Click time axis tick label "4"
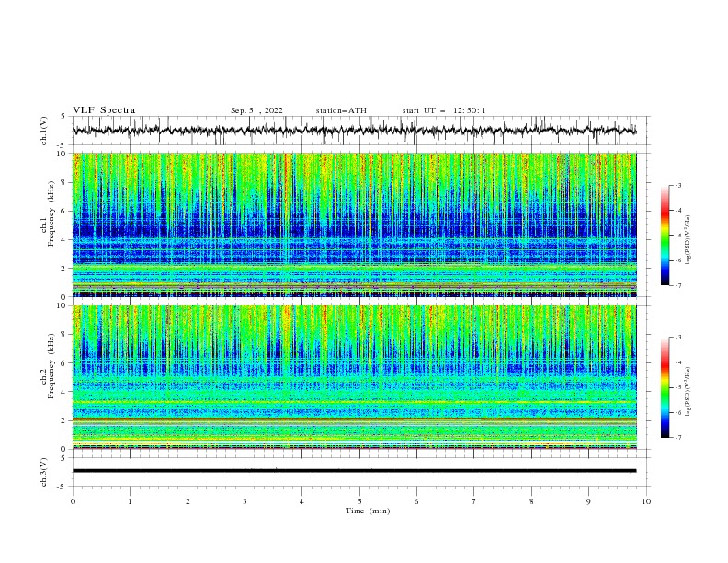The width and height of the screenshot is (728, 563). (x=301, y=501)
